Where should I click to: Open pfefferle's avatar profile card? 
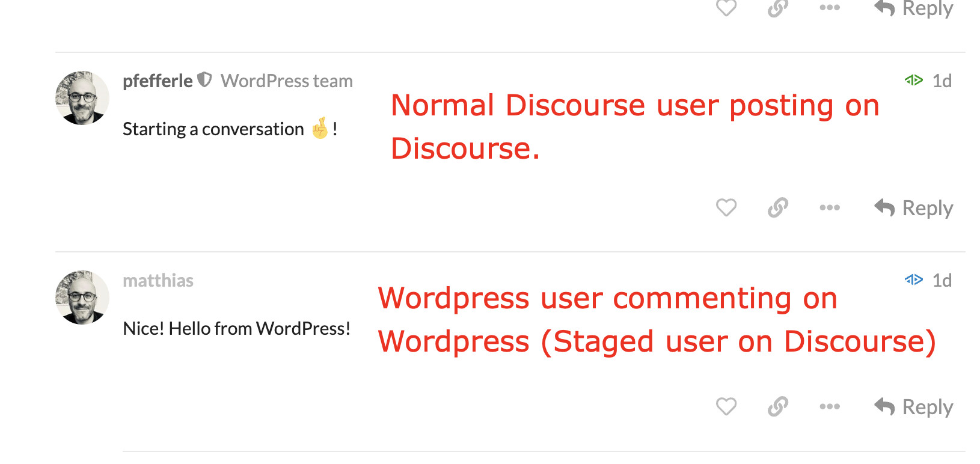pos(82,98)
